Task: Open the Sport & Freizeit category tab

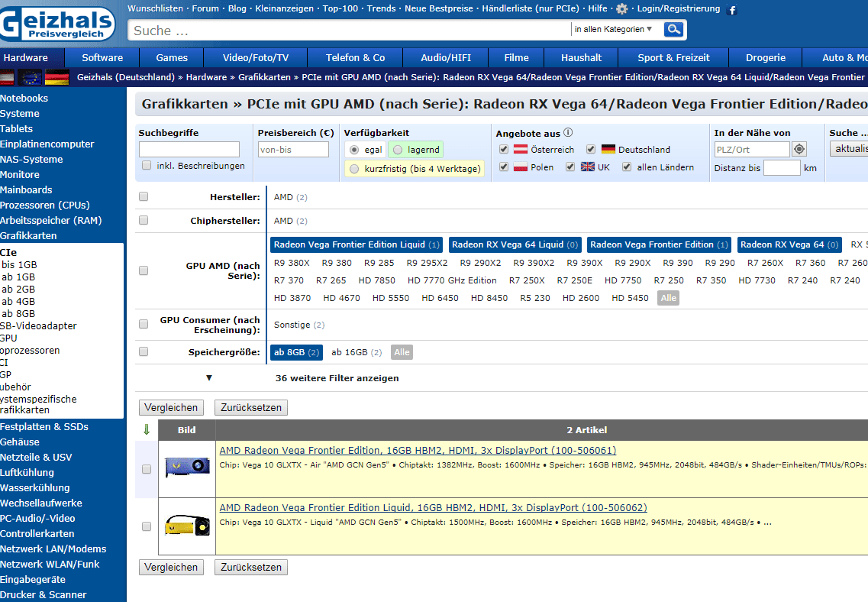Action: 673,57
